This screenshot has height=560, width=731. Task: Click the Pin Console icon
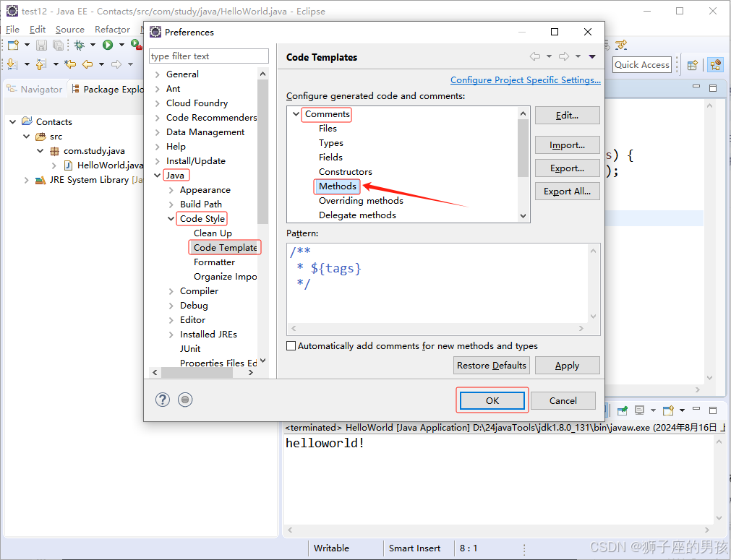tap(623, 410)
